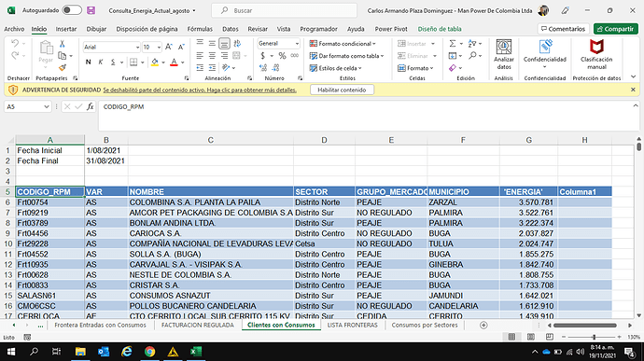
Task: Open the General number format dropdown
Action: click(297, 44)
